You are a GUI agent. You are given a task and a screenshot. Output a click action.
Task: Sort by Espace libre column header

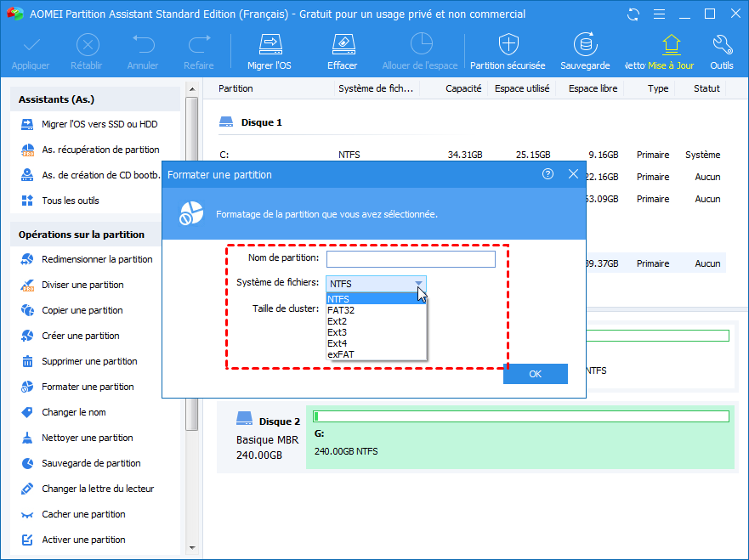[x=593, y=88]
